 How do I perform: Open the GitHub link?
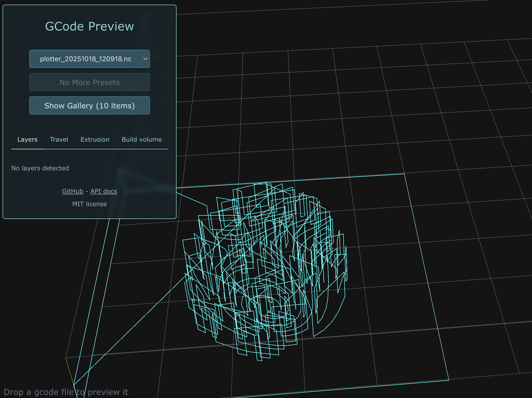[x=73, y=191]
